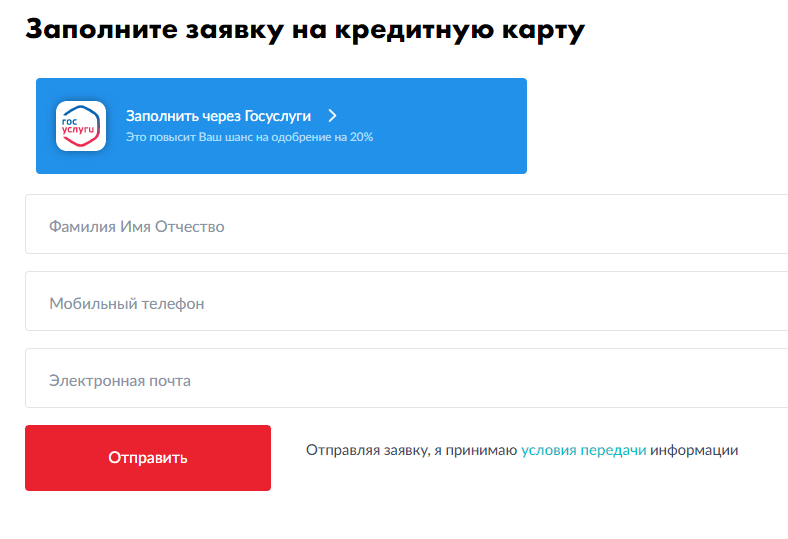Click the 'Электронная почта' placeholder label

click(x=120, y=381)
